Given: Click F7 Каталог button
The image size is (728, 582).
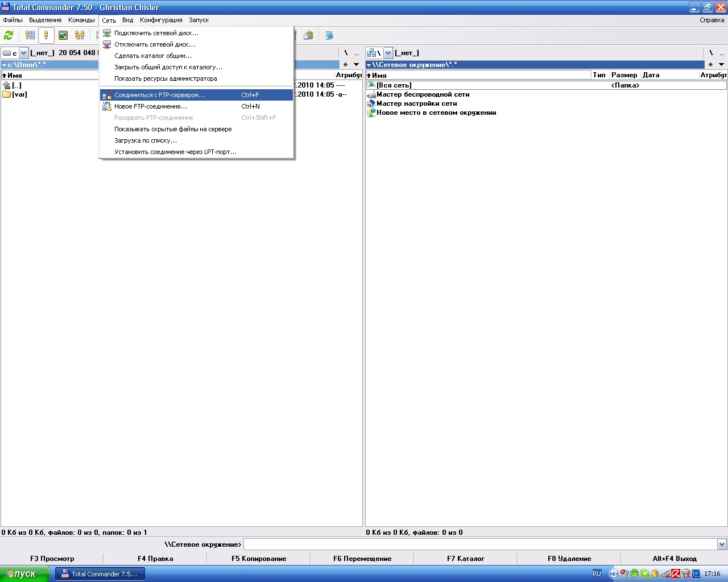Looking at the screenshot, I should (466, 559).
